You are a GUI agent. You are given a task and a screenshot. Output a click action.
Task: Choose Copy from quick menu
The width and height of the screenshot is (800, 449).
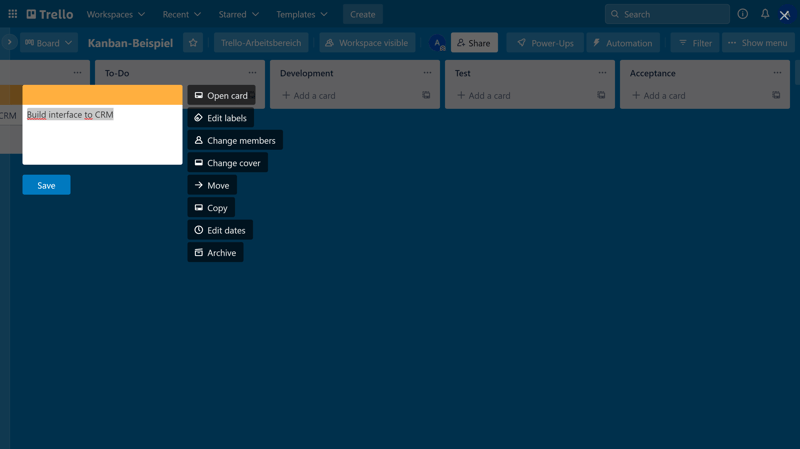(211, 208)
